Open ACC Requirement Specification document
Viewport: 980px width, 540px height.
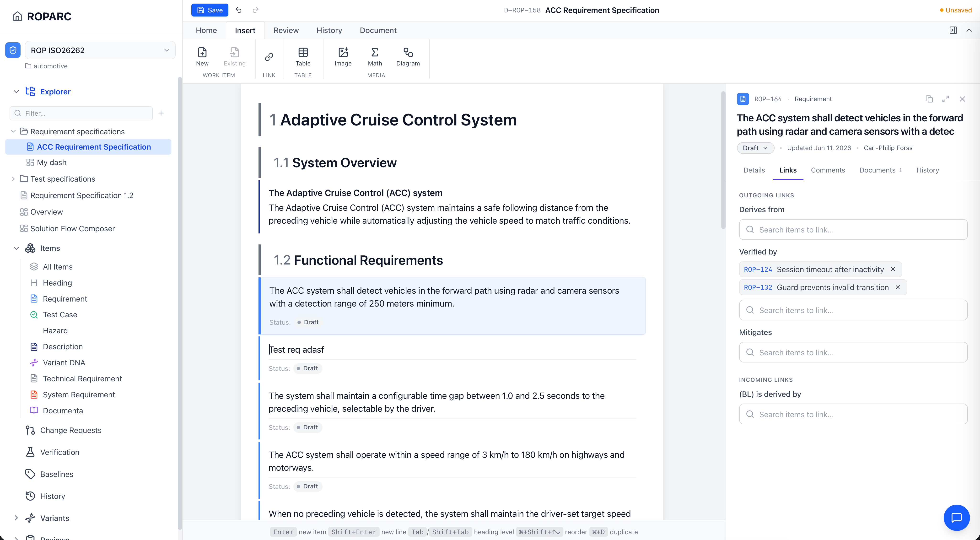coord(88,147)
